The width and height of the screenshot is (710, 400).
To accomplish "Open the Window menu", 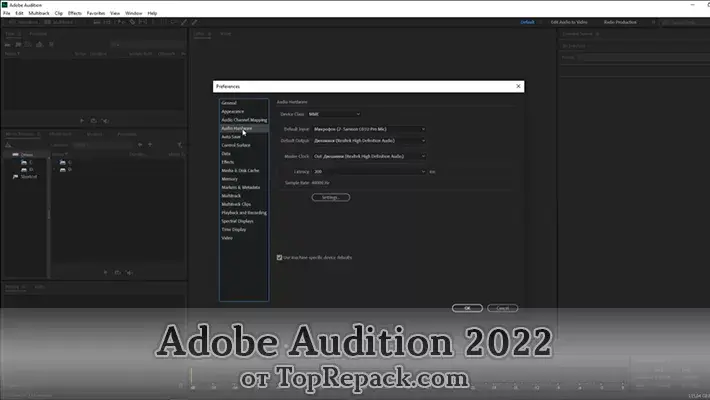I will 134,13.
